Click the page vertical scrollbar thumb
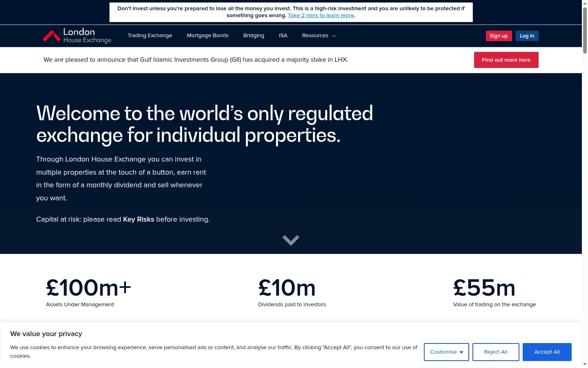 [585, 29]
